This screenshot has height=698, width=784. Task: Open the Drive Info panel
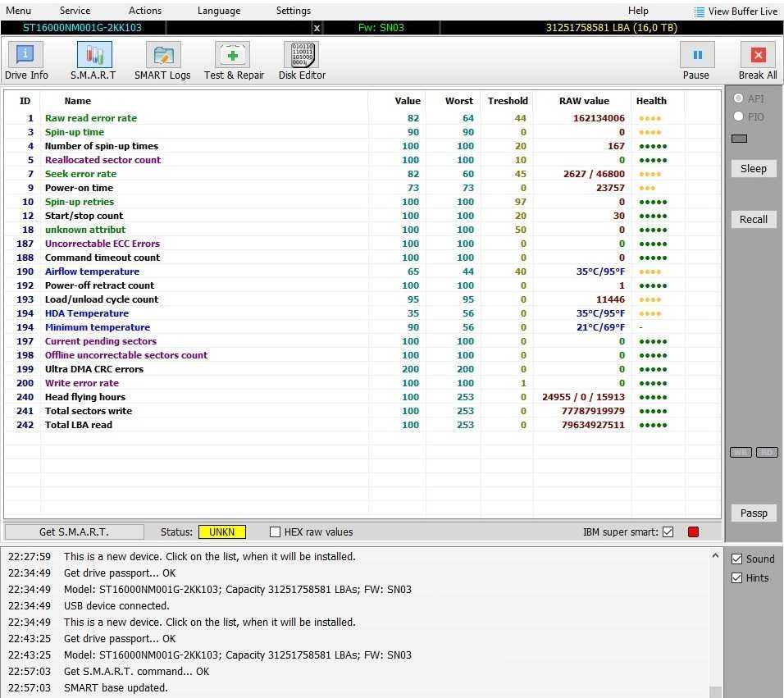(x=26, y=61)
